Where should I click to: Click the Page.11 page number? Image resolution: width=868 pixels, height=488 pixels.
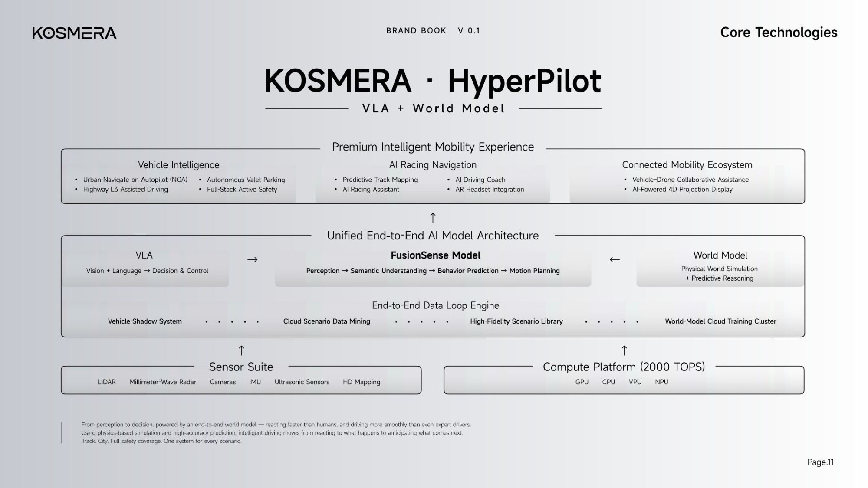821,462
